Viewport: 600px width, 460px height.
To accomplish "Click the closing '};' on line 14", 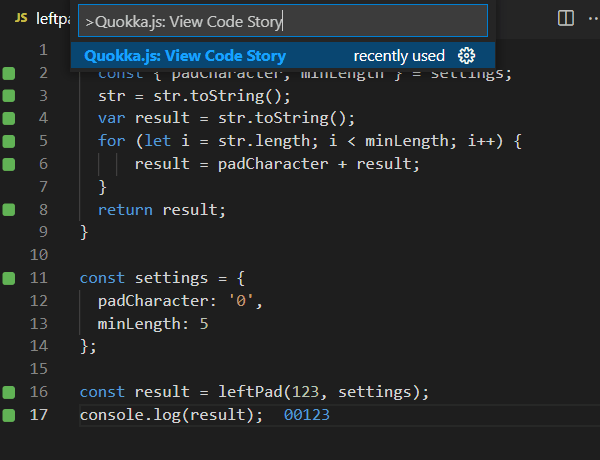I will pyautogui.click(x=88, y=346).
